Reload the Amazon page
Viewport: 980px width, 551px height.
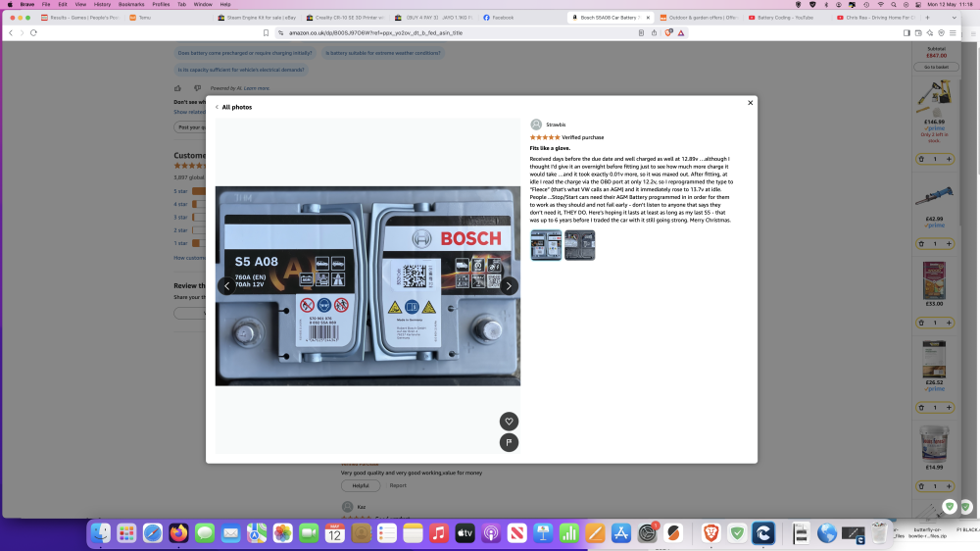[x=33, y=32]
